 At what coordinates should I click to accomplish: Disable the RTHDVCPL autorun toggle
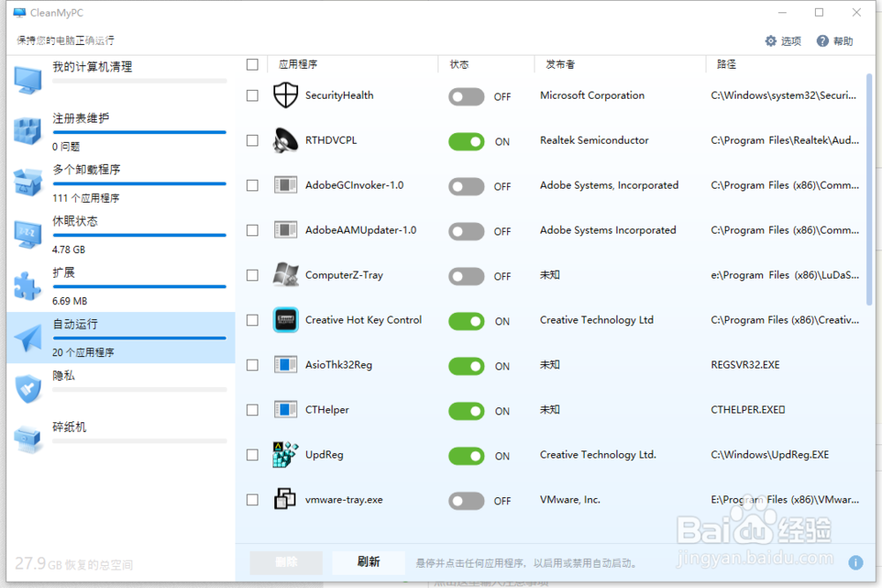(466, 142)
